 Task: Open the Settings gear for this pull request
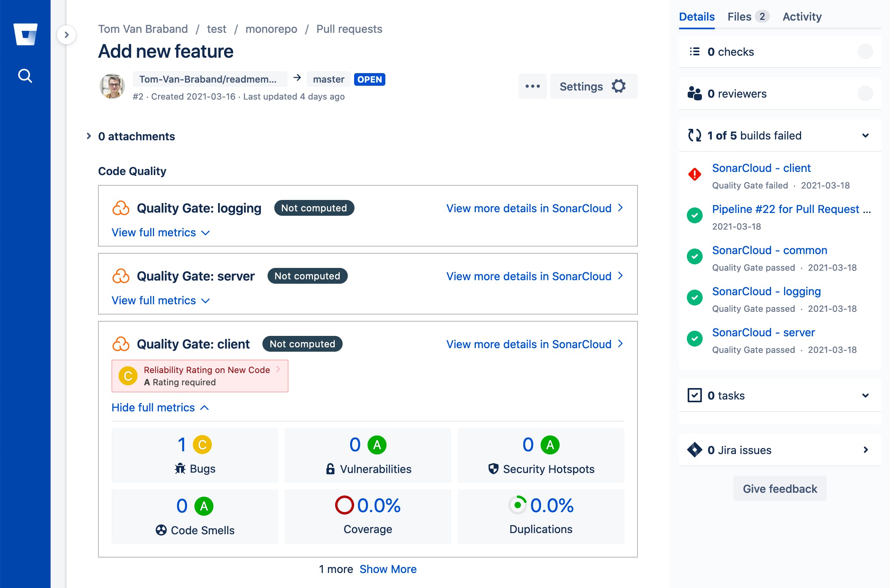[x=619, y=86]
